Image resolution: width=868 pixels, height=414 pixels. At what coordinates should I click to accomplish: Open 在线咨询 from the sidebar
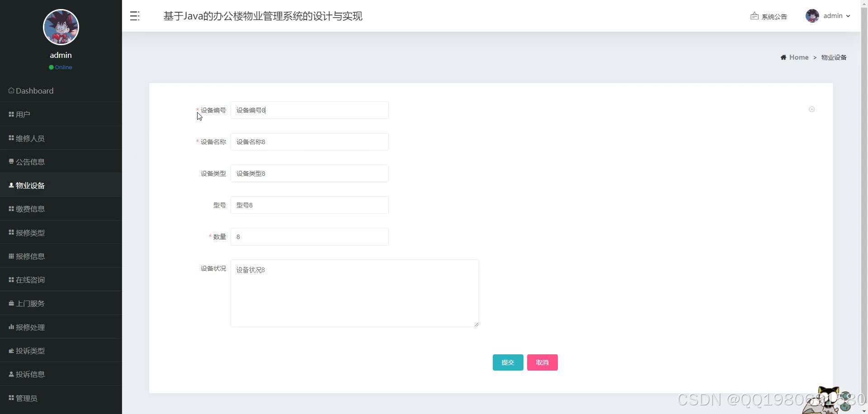[30, 279]
